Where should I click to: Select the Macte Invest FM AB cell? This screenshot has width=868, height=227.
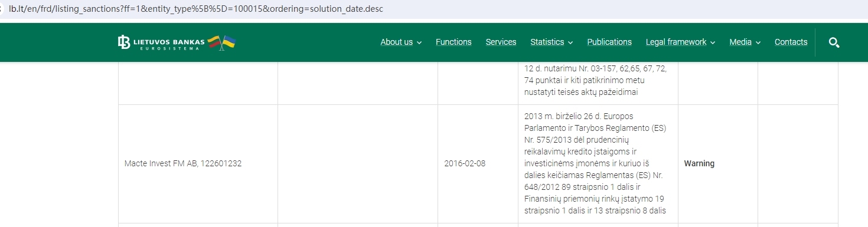point(198,163)
